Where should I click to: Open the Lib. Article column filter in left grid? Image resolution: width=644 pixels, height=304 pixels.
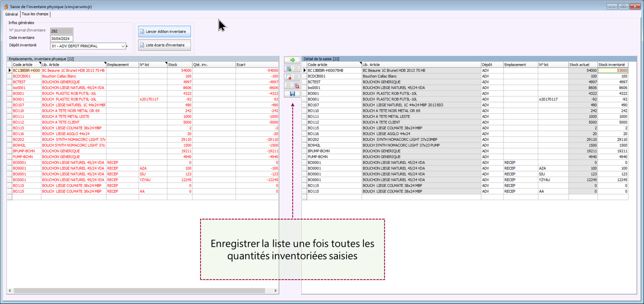(x=105, y=63)
